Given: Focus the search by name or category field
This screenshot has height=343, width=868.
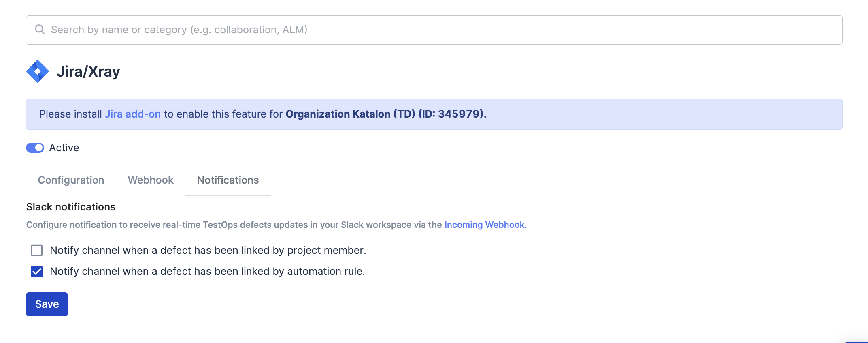Looking at the screenshot, I should 405,30.
